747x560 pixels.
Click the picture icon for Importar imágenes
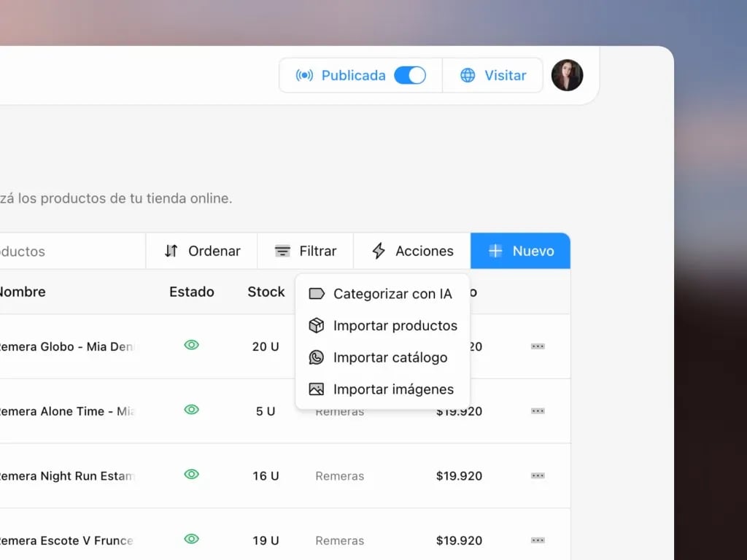[317, 389]
